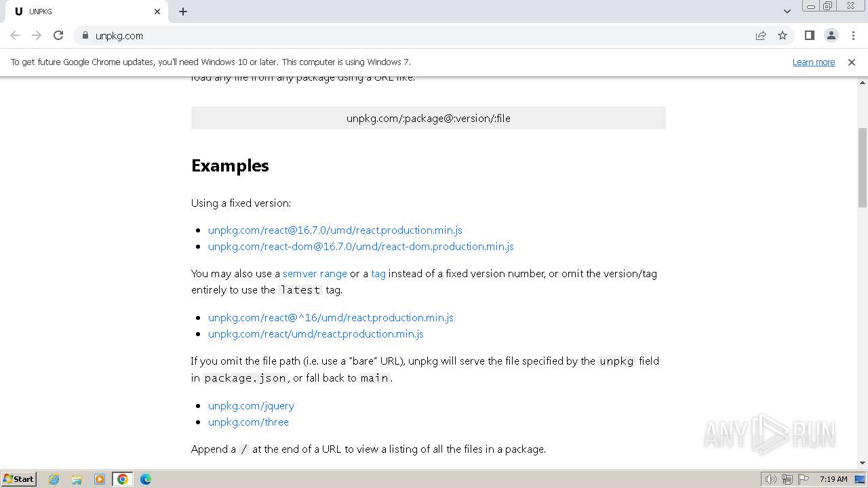Click the 'main' code word
The height and width of the screenshot is (488, 868).
pyautogui.click(x=374, y=378)
